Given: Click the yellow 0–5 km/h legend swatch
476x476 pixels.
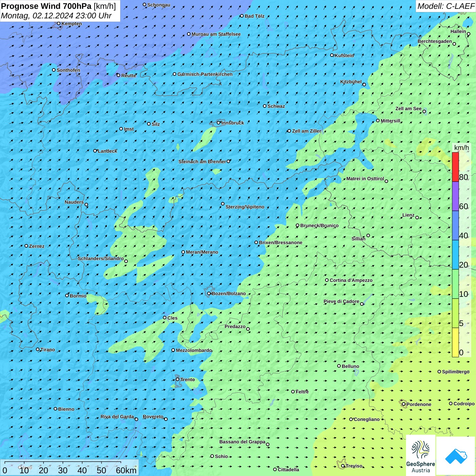Looking at the screenshot, I should 455,342.
